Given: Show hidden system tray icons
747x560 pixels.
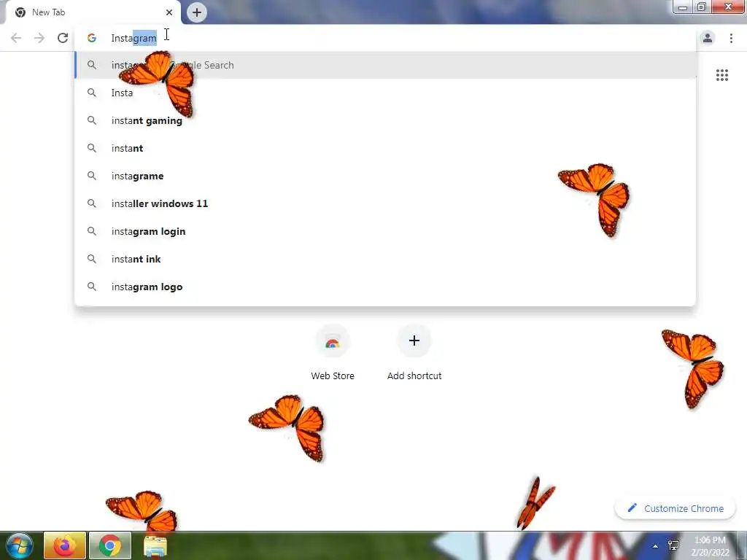Looking at the screenshot, I should (x=656, y=546).
